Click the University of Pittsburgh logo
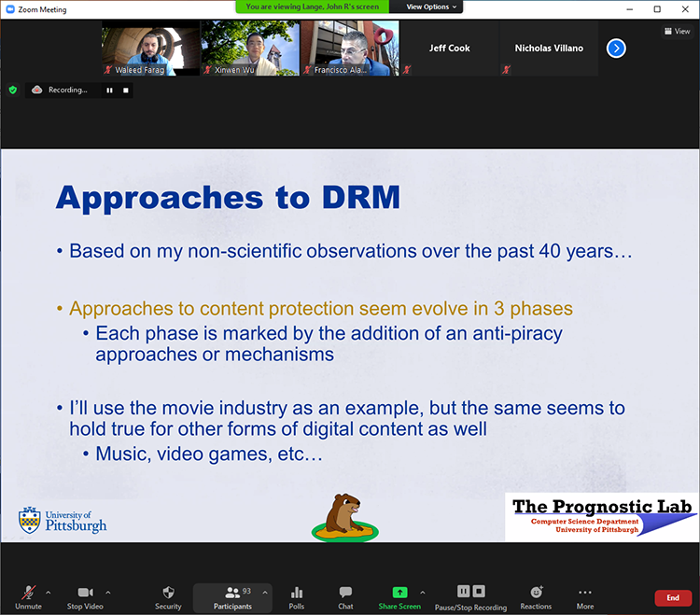The width and height of the screenshot is (700, 615). coord(63,520)
